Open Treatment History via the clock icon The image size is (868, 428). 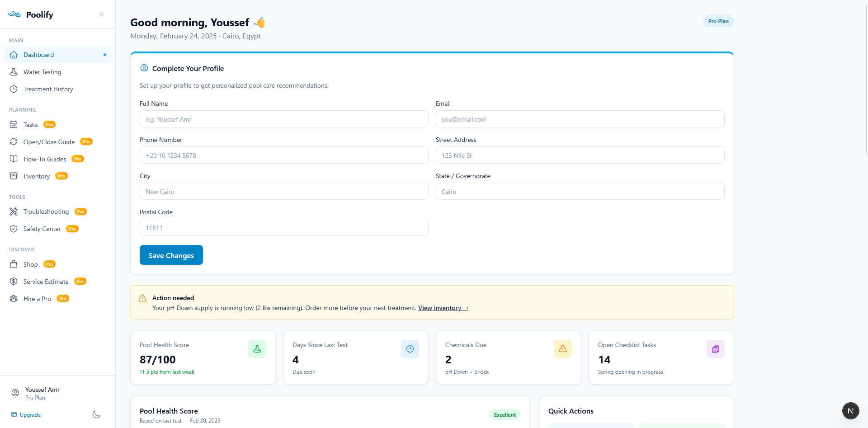(14, 89)
